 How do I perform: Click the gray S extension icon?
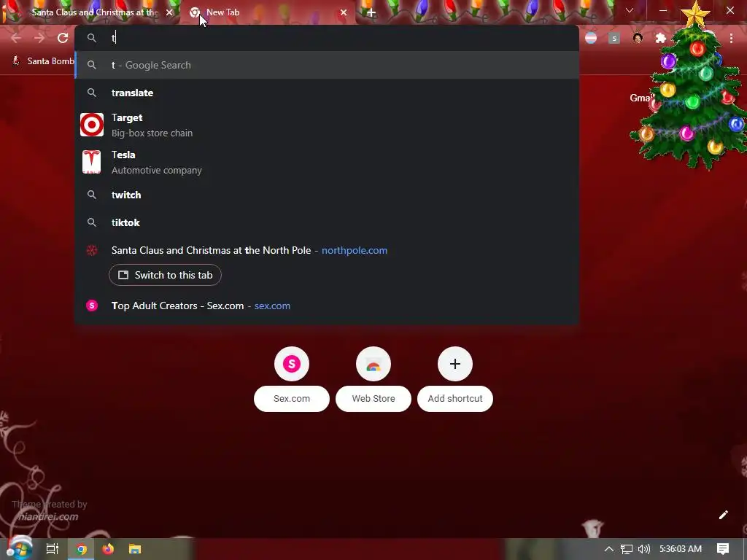coord(614,38)
